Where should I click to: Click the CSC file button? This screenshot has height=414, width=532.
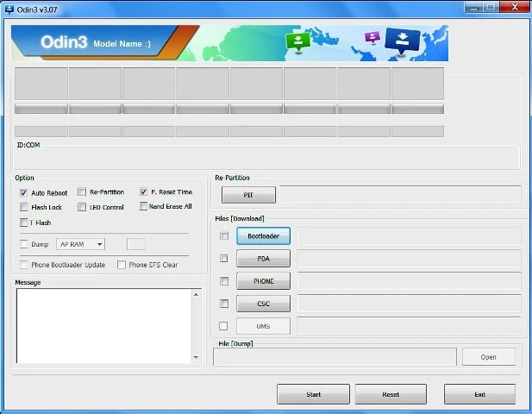click(x=263, y=304)
